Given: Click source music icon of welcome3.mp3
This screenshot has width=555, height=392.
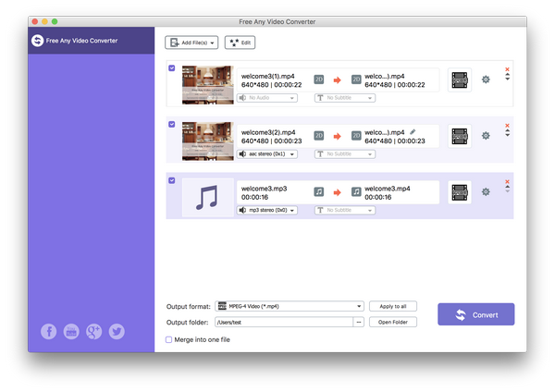Looking at the screenshot, I should pyautogui.click(x=319, y=191).
